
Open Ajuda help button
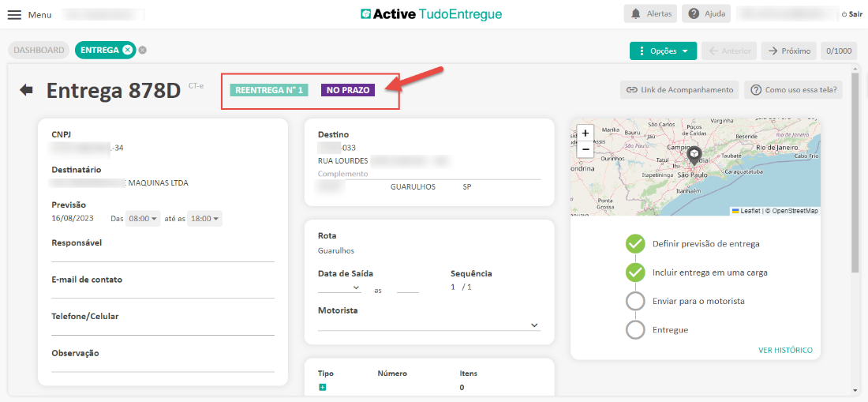tap(705, 14)
